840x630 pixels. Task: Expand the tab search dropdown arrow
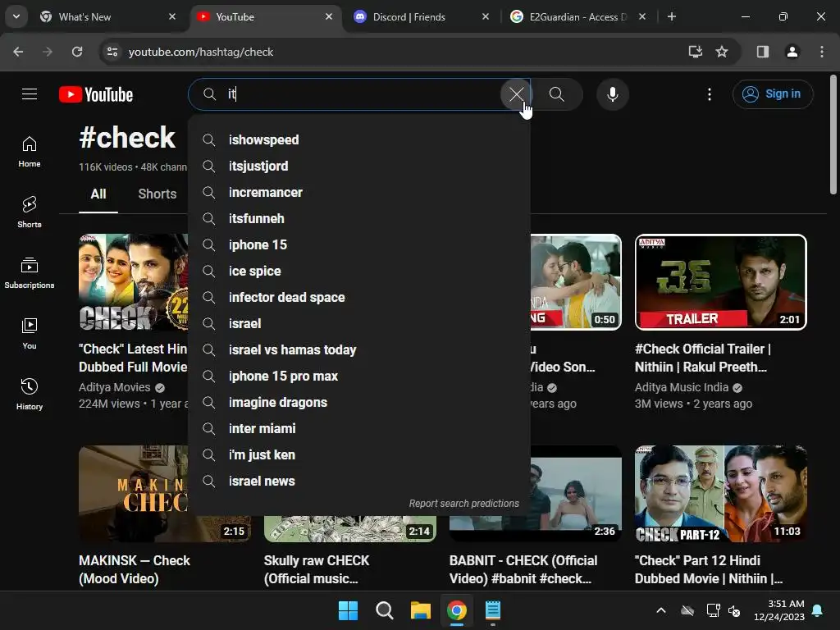16,16
